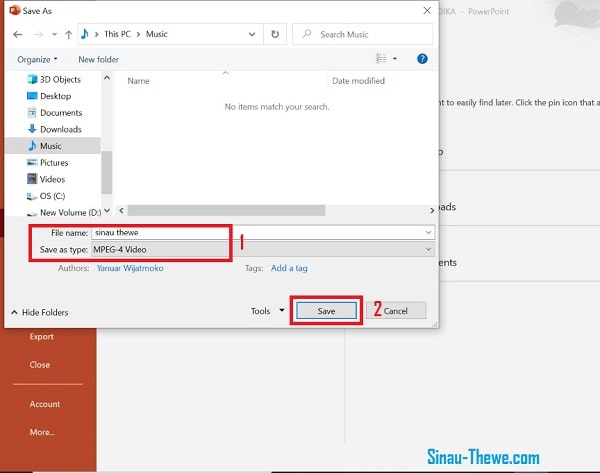
Task: Select This PC in the address path
Action: coord(117,34)
